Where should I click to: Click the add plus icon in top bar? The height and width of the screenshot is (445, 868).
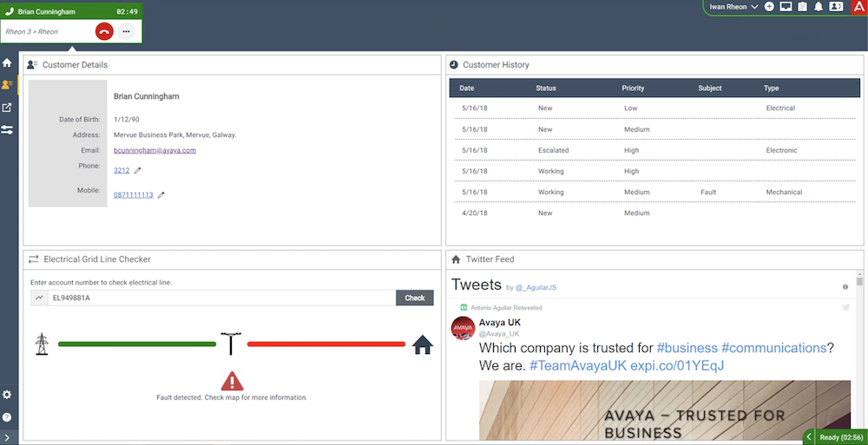[769, 7]
